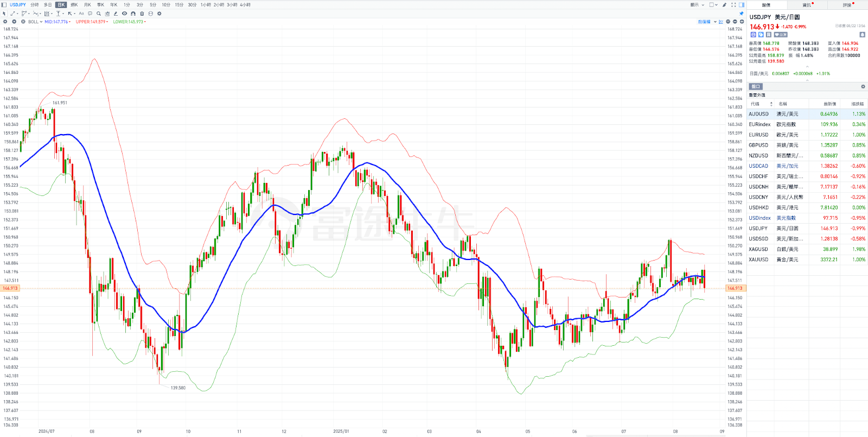This screenshot has width=868, height=437.
Task: Switch to 多日 multi-day chart
Action: (x=48, y=5)
